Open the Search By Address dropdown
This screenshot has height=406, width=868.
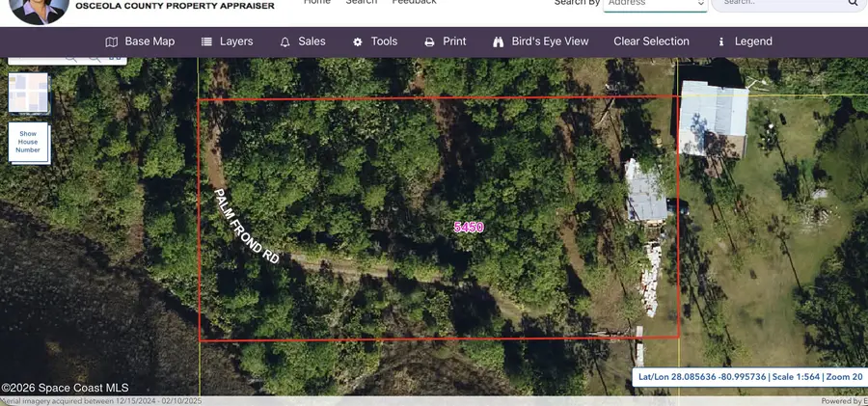point(656,4)
